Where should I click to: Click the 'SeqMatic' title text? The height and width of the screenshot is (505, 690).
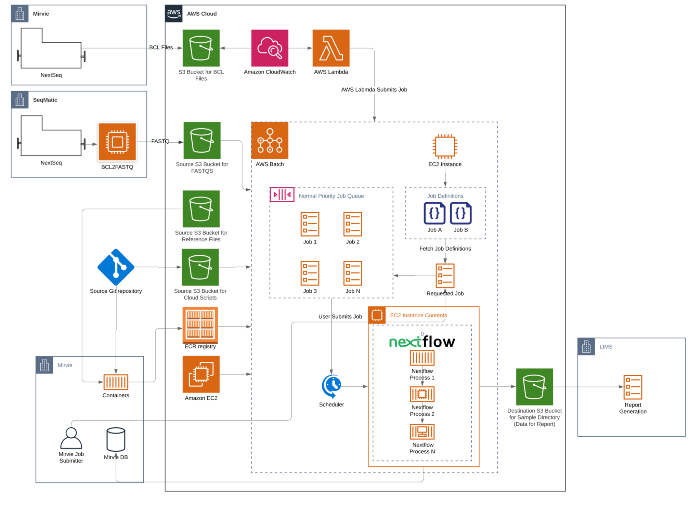[45, 100]
